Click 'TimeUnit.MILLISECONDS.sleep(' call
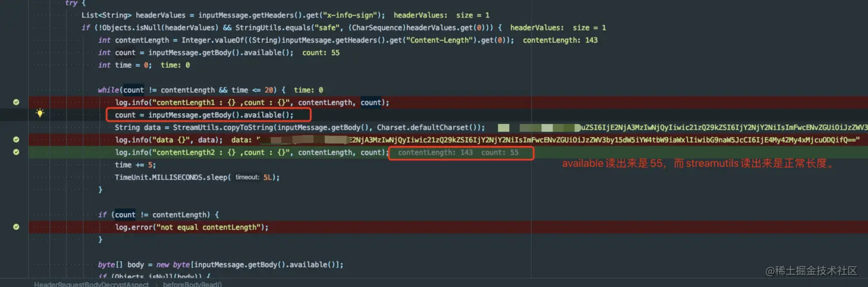Viewport: 868px width, 287px height. click(173, 177)
